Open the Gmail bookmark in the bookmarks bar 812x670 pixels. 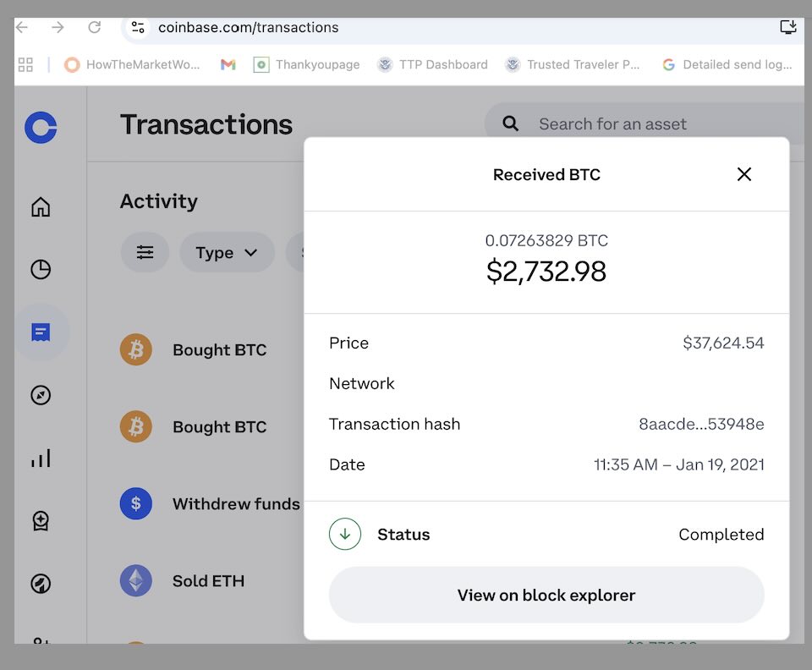coord(228,64)
